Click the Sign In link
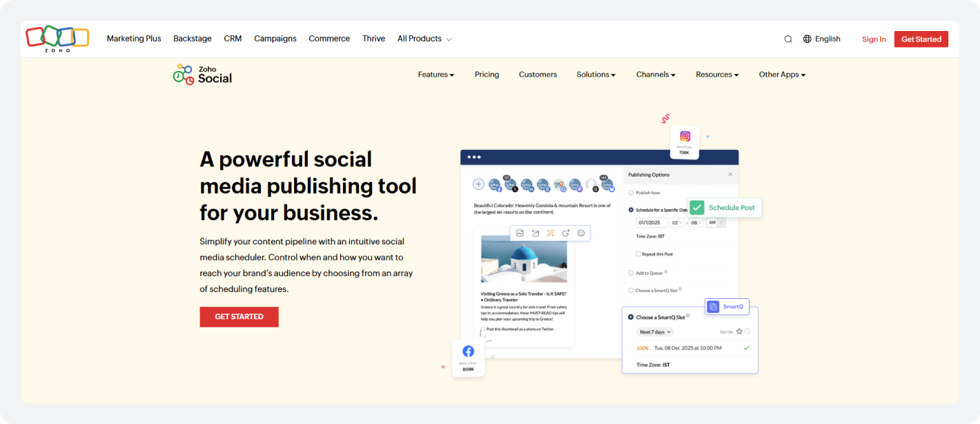This screenshot has width=980, height=424. click(874, 39)
